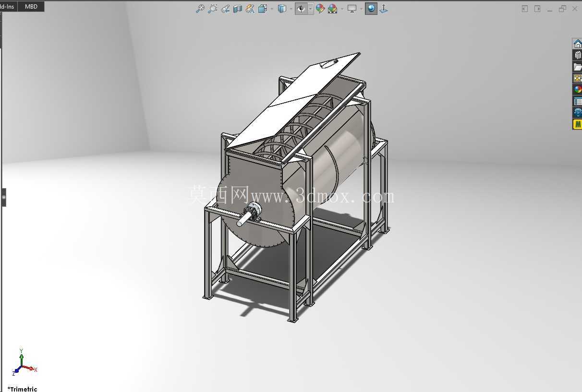The image size is (582, 392).
Task: Select the mixer's protruding drive shaft
Action: pos(244,220)
